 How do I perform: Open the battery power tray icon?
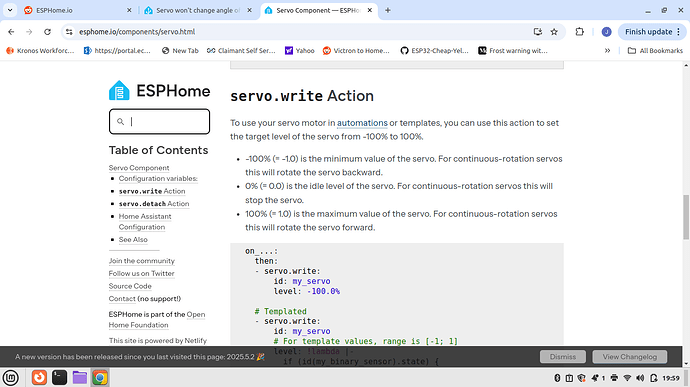pyautogui.click(x=653, y=378)
